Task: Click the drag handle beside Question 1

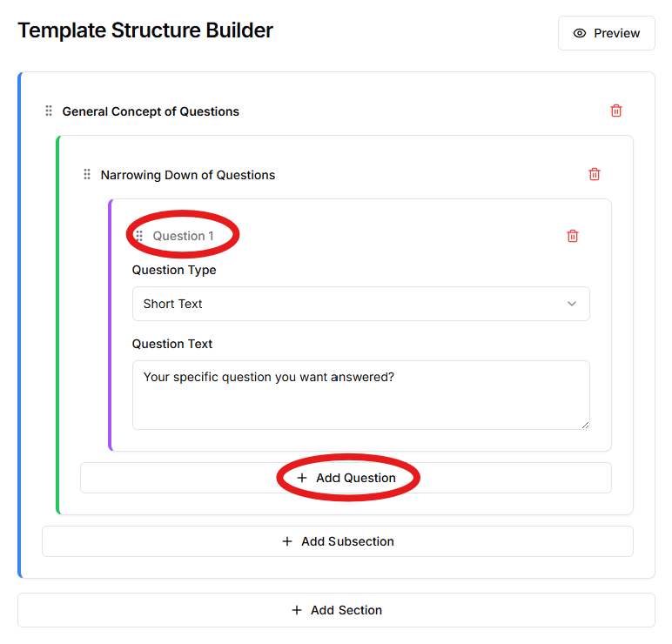Action: point(139,236)
